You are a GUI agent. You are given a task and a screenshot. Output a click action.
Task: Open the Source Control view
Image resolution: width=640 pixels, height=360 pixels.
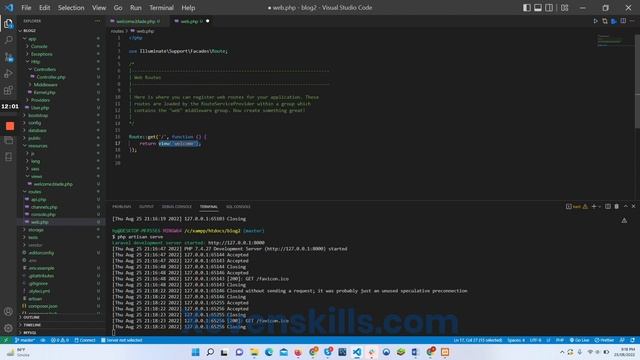(x=8, y=57)
